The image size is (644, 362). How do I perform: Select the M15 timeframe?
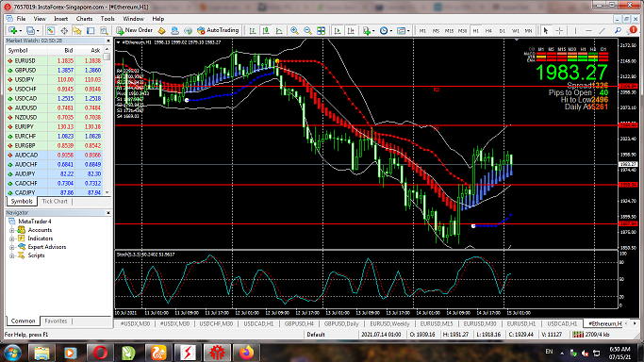click(450, 31)
